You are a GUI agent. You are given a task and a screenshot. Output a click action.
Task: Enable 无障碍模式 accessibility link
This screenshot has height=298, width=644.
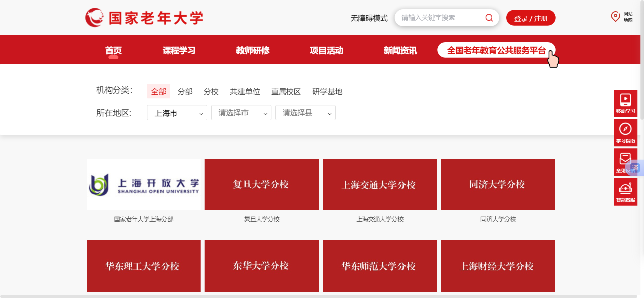tap(369, 18)
